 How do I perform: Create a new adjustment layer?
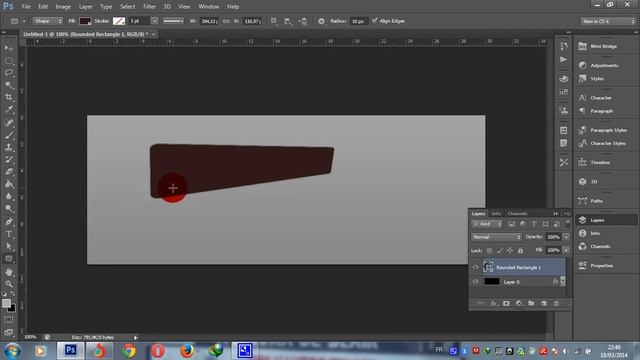coord(519,303)
